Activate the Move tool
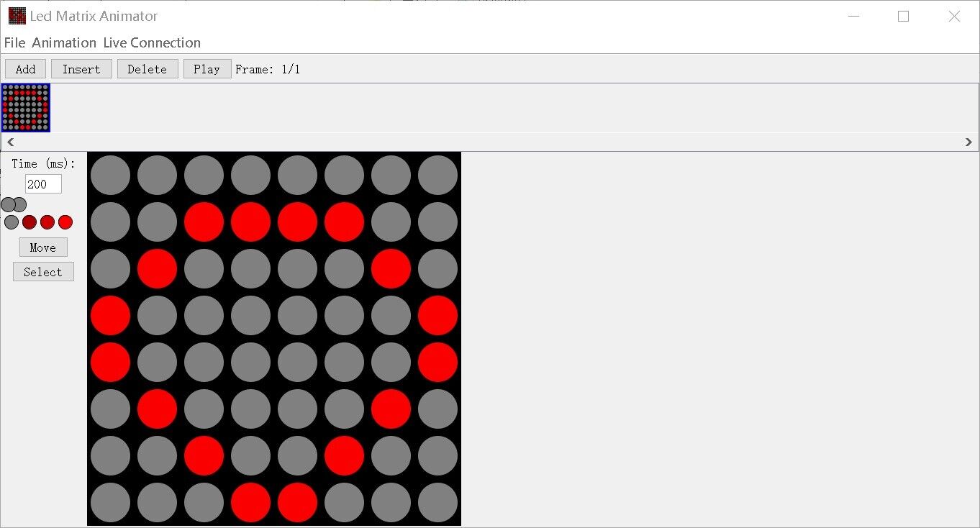The width and height of the screenshot is (980, 528). pyautogui.click(x=43, y=247)
